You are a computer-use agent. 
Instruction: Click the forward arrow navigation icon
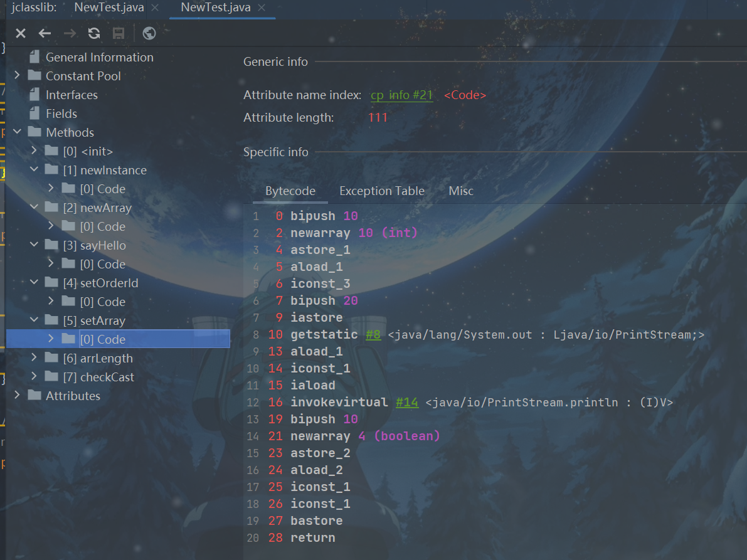pos(70,34)
